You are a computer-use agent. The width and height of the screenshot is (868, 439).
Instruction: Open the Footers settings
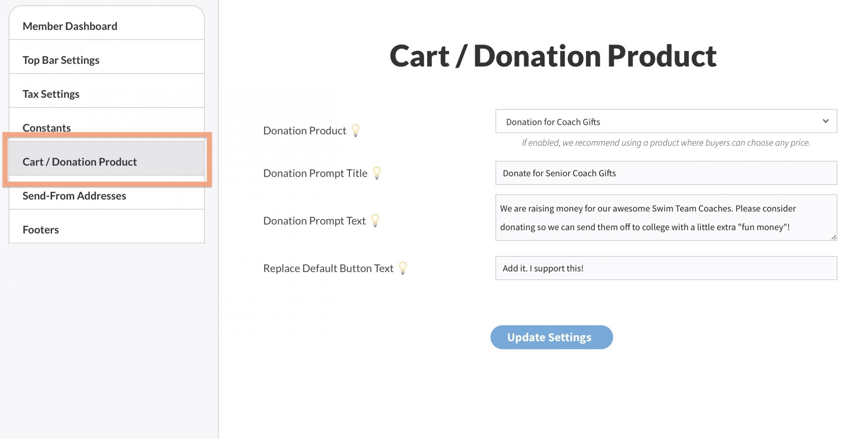[x=41, y=230]
